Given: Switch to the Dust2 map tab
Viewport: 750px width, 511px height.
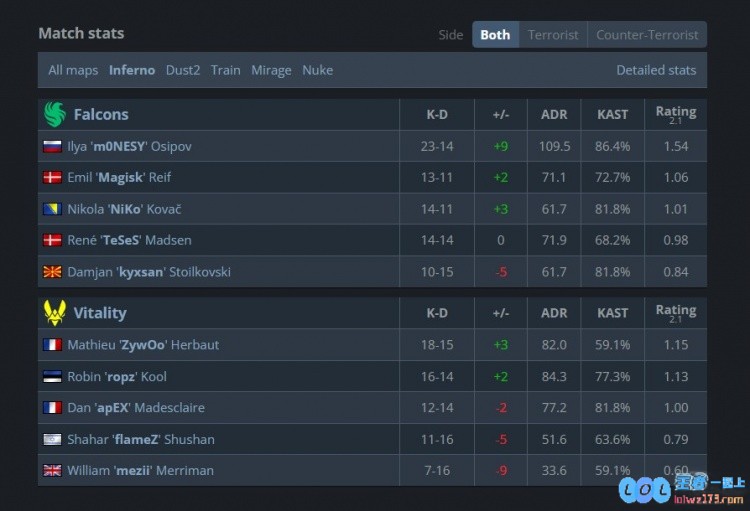Looking at the screenshot, I should click(183, 70).
